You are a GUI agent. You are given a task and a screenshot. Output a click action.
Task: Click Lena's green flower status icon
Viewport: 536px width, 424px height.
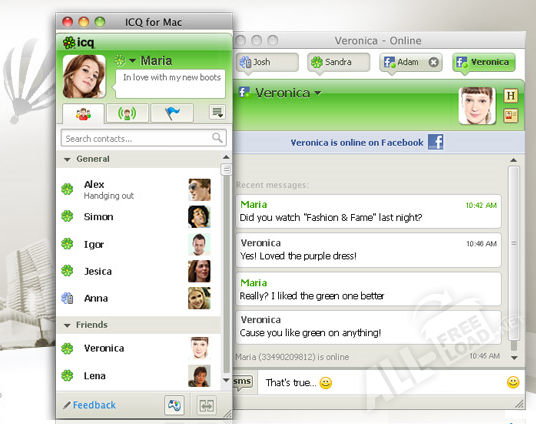(67, 375)
